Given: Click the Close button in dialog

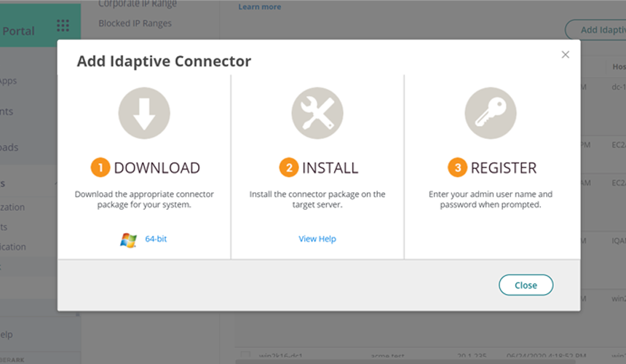Looking at the screenshot, I should click(526, 285).
